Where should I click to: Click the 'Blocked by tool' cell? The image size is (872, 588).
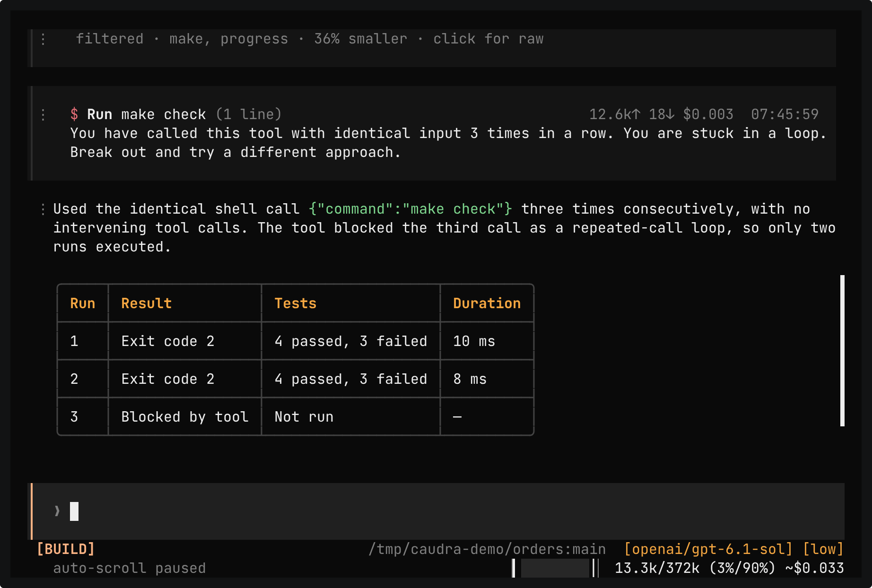pos(185,417)
